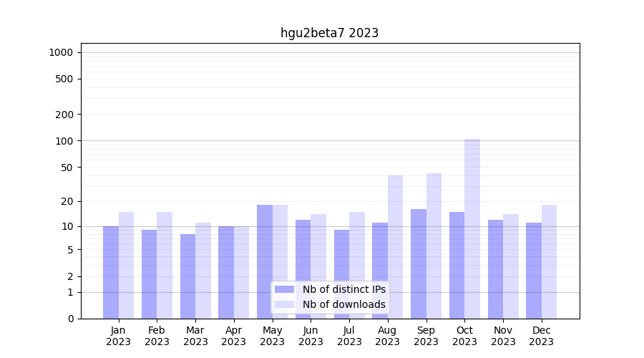Click the Jan 2023 distinct IPs bar
Image resolution: width=644 pixels, height=358 pixels.
(111, 272)
